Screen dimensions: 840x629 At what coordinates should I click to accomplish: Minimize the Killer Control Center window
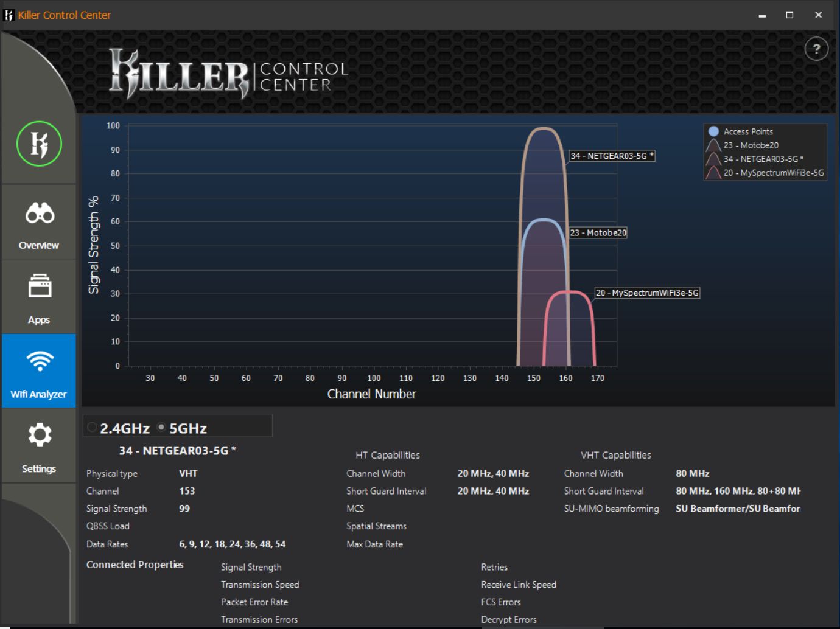(761, 15)
